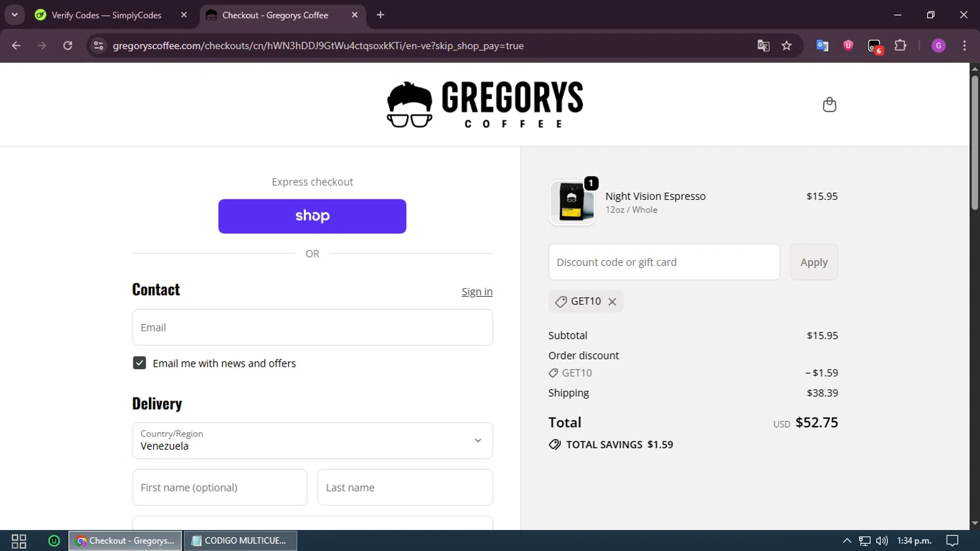Click the 1:34 p.m. clock
The height and width of the screenshot is (551, 980).
(x=914, y=541)
